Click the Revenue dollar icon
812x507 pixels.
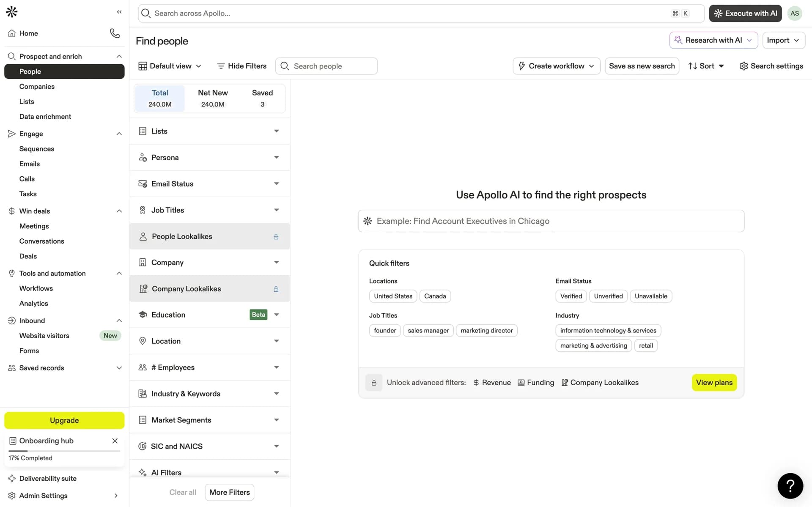[476, 383]
